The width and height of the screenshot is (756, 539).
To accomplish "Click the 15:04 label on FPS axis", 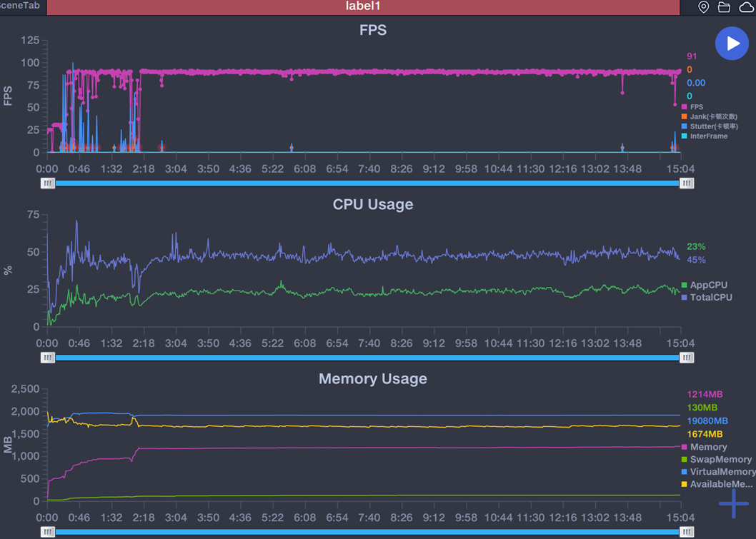I will 680,169.
